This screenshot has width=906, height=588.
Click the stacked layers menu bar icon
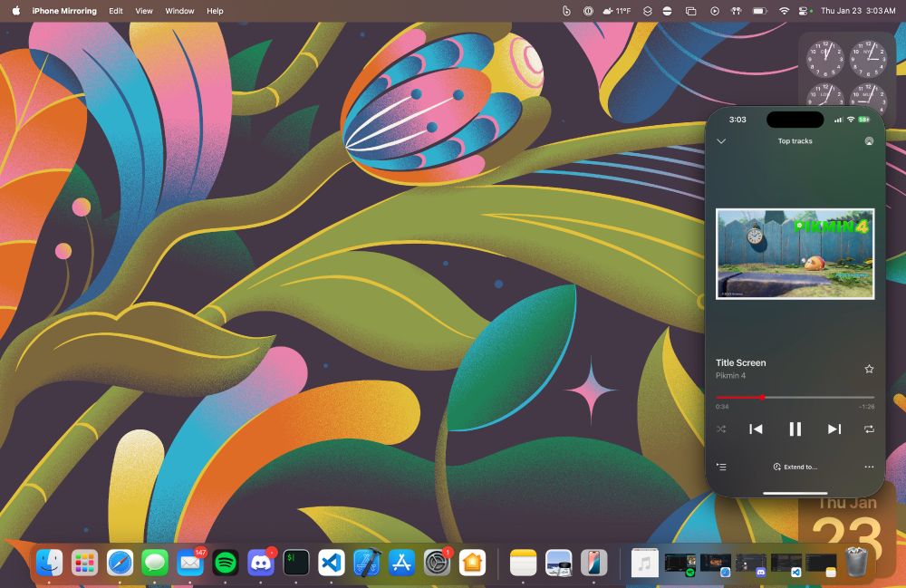point(647,10)
